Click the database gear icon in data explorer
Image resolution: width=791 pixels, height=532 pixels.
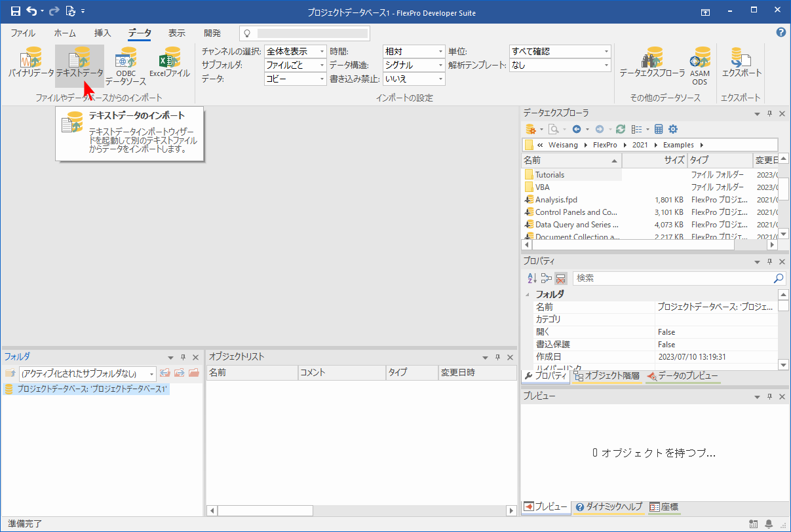point(531,129)
